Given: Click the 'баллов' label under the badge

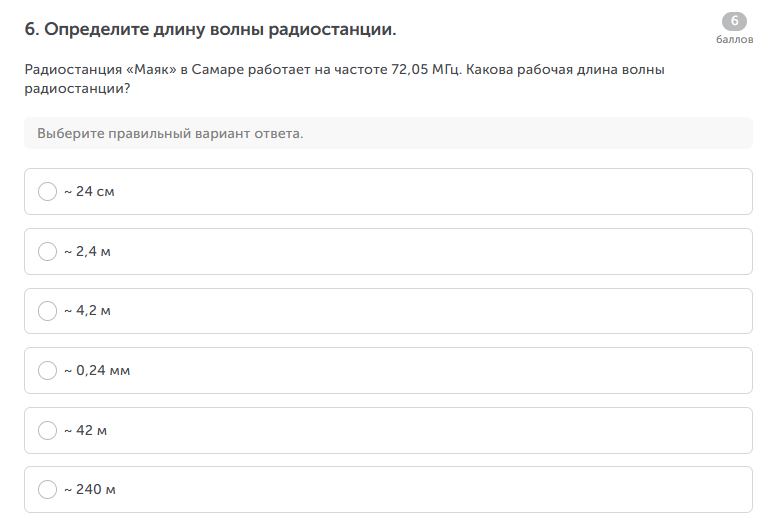Looking at the screenshot, I should [734, 40].
